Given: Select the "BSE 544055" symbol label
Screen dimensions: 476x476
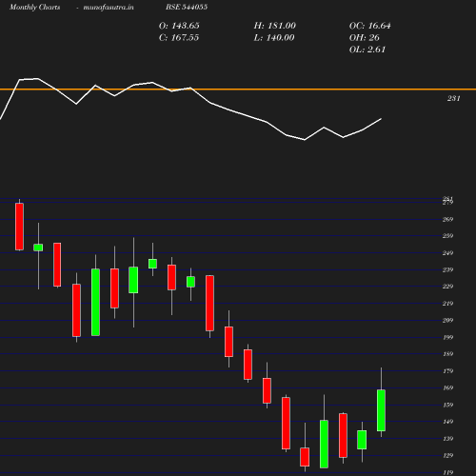Looking at the screenshot, I should 187,7.
